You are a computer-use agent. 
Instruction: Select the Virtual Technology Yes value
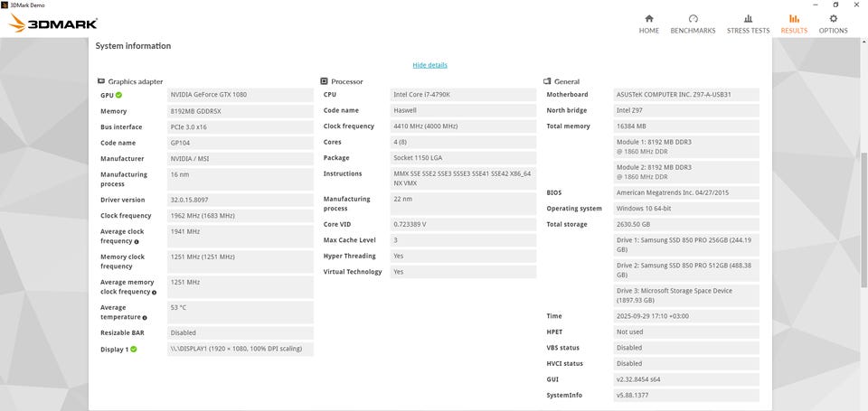coord(463,272)
